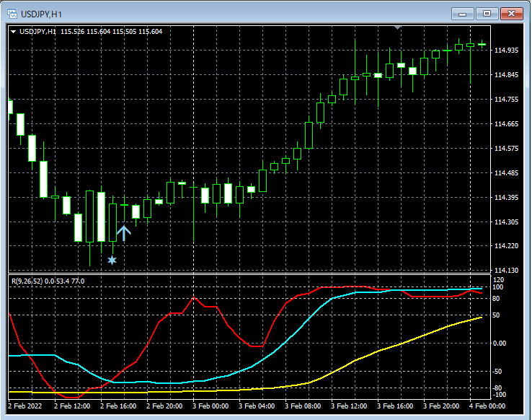Screen dimensions: 532x420
Task: Minimize the USDJPY,H1 chart window
Action: point(462,13)
